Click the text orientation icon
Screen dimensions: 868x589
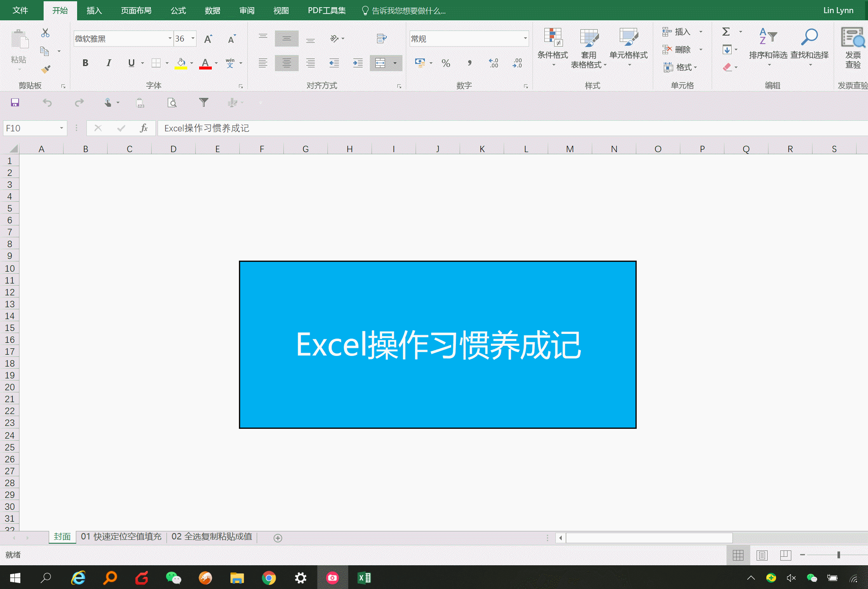tap(334, 39)
